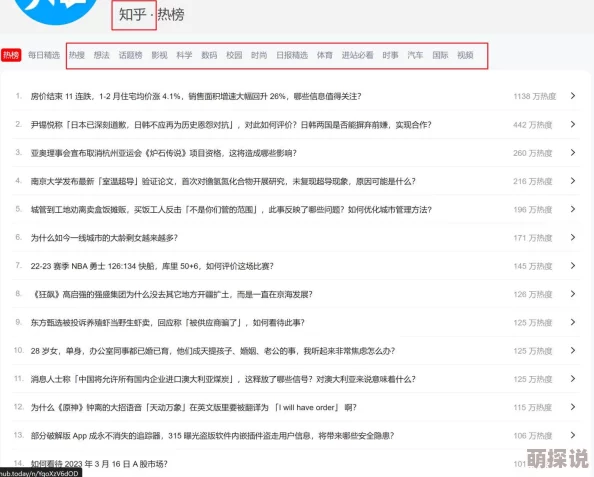Open 2023 年 3 月 16 日 A 股市场 question

(x=99, y=464)
